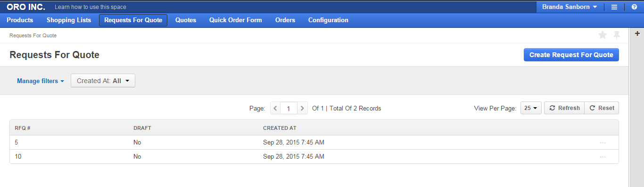Open the help question mark icon
Image resolution: width=644 pixels, height=187 pixels.
pos(634,7)
